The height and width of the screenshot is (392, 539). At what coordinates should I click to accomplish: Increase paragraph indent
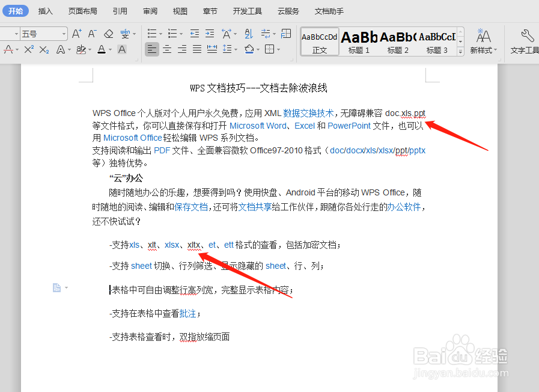[x=210, y=34]
